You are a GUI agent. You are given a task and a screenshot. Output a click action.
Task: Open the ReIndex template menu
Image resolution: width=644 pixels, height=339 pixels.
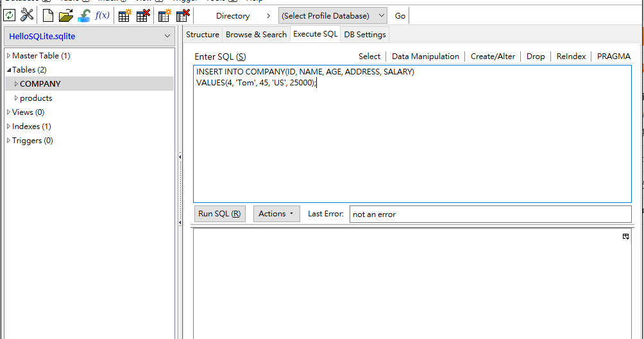(571, 56)
